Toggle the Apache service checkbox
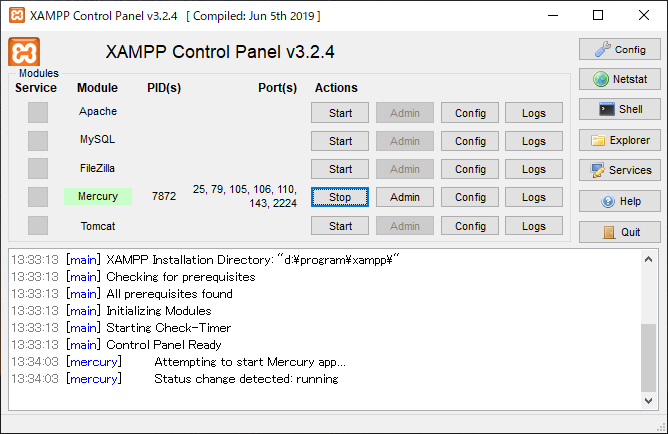Image resolution: width=668 pixels, height=434 pixels. [37, 112]
